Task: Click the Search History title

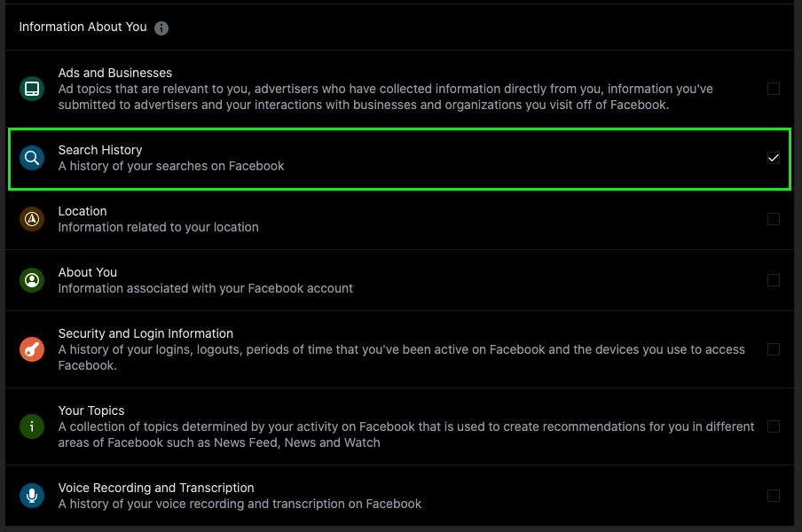Action: tap(100, 150)
